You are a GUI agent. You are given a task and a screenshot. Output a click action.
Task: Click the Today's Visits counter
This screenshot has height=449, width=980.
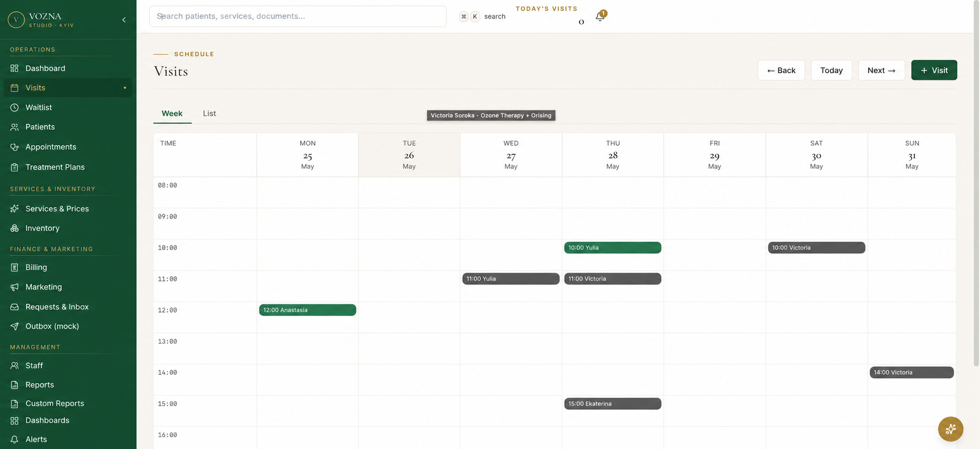click(x=547, y=15)
